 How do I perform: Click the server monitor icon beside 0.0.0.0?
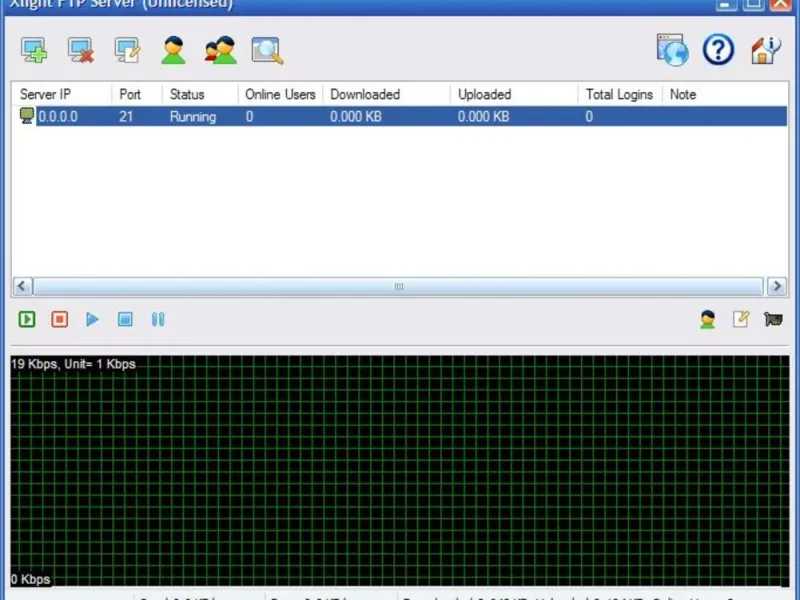click(x=27, y=115)
